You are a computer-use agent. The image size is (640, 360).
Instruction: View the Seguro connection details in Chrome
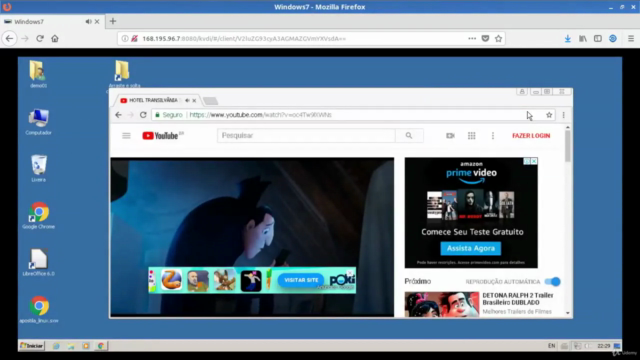pos(169,115)
